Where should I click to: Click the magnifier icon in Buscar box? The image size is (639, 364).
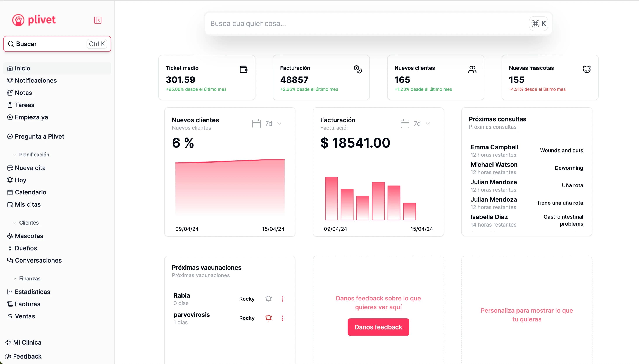(x=11, y=44)
